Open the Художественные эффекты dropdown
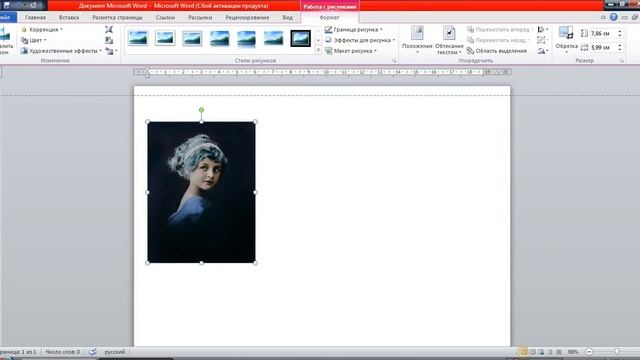Image resolution: width=640 pixels, height=360 pixels. (61, 51)
